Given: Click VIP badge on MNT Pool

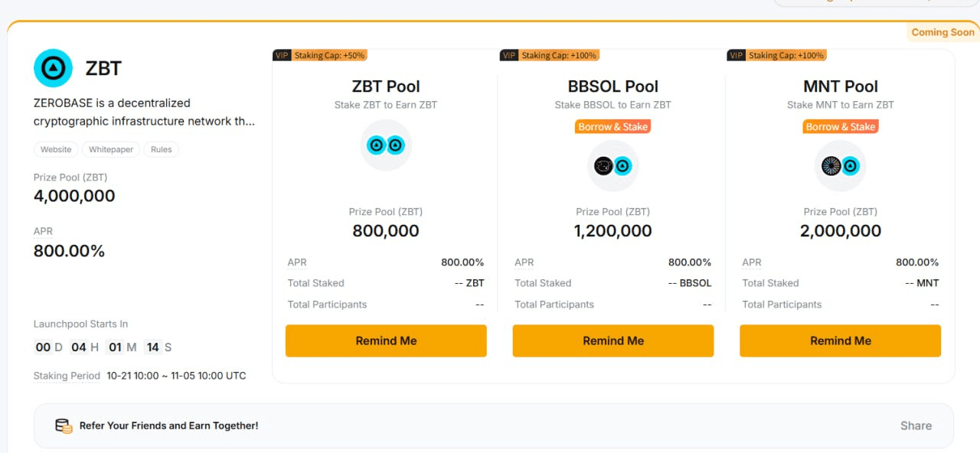Looking at the screenshot, I should point(737,55).
